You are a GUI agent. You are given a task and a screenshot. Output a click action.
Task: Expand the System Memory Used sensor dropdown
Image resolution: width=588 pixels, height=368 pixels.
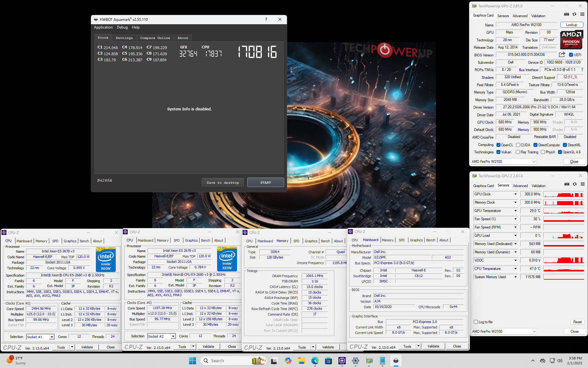click(515, 277)
